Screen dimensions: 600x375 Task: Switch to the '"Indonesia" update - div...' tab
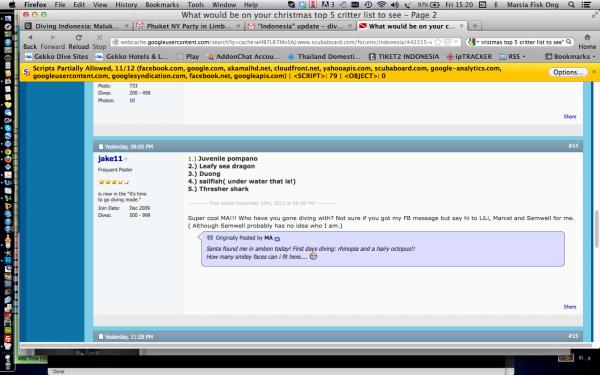click(x=300, y=26)
